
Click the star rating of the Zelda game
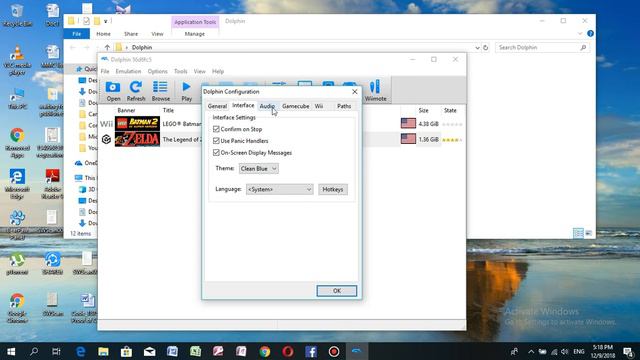click(x=452, y=140)
